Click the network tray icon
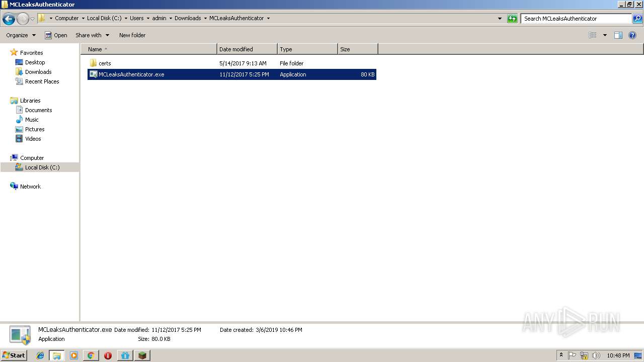Screen dimensions: 644x362 [584, 355]
